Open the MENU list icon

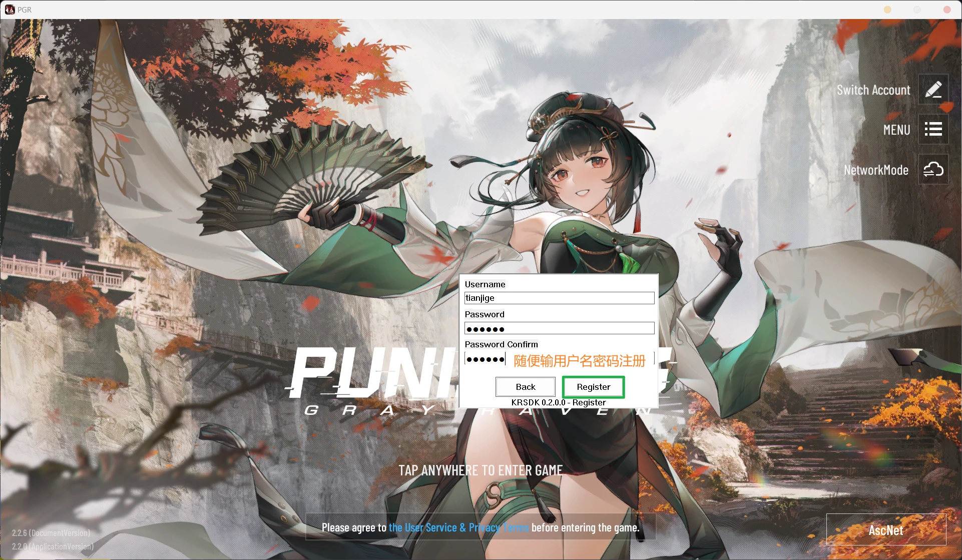[x=933, y=130]
